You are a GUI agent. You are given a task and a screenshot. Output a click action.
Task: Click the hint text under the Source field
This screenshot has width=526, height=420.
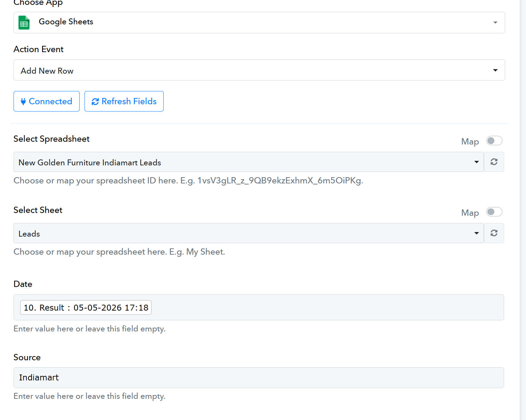pyautogui.click(x=89, y=396)
